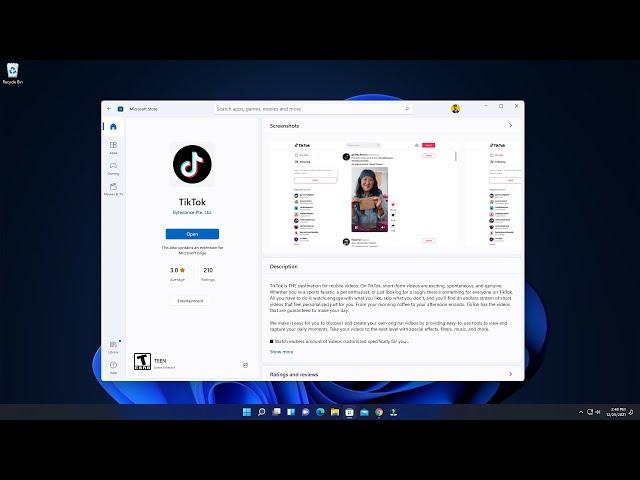Image resolution: width=640 pixels, height=480 pixels.
Task: Click the share icon beside TEEN rating
Action: [x=245, y=365]
